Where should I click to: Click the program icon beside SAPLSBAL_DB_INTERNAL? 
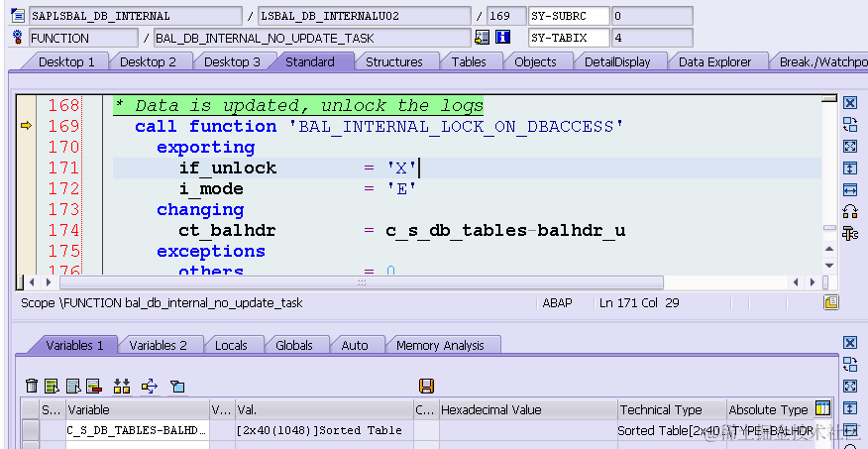(18, 16)
